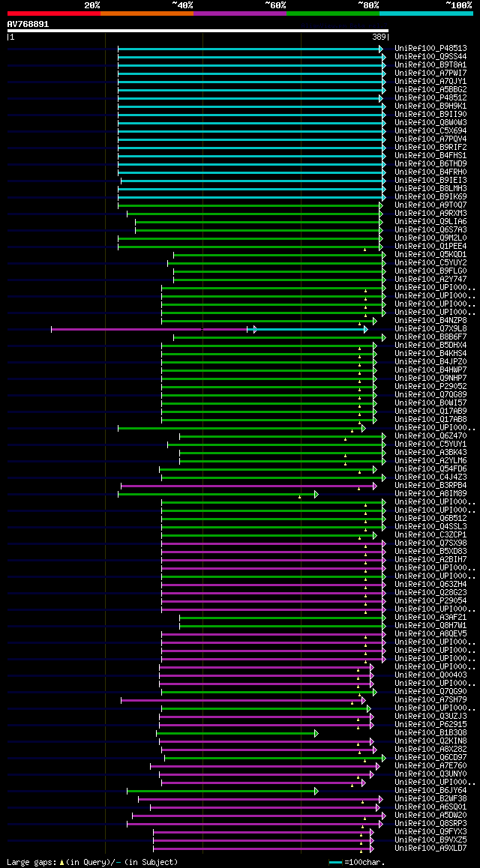Select the UniRef100_B9RIF2 label
480x868 pixels.
[x=430, y=148]
